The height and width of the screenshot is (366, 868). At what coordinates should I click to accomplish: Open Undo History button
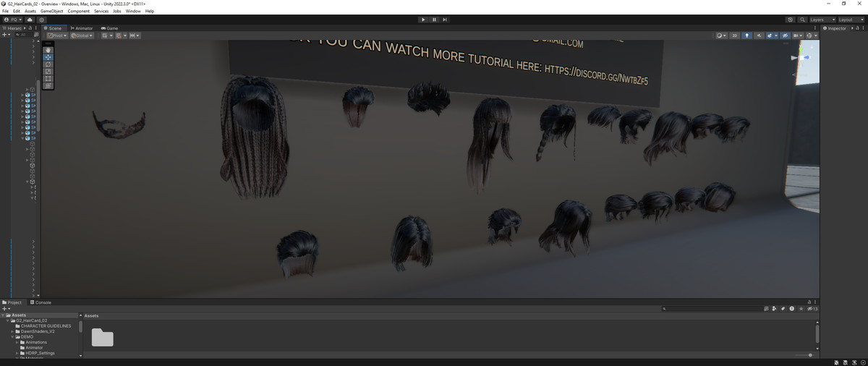coord(791,20)
